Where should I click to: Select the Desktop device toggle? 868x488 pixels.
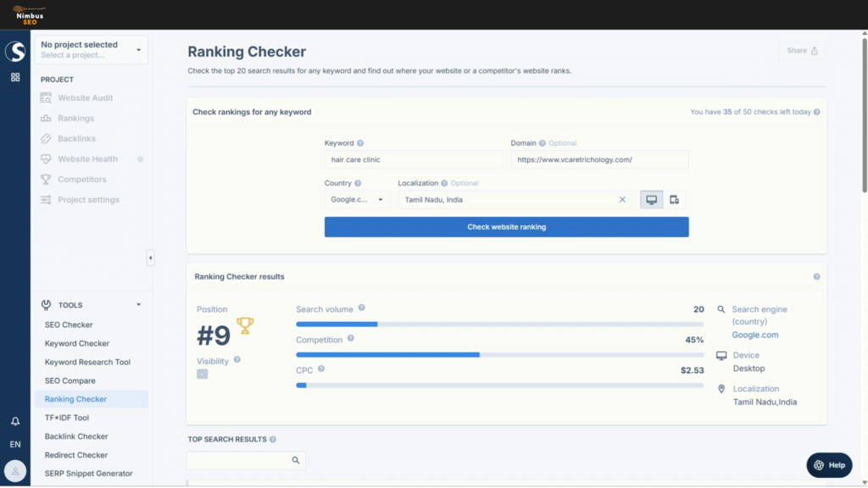(x=651, y=200)
